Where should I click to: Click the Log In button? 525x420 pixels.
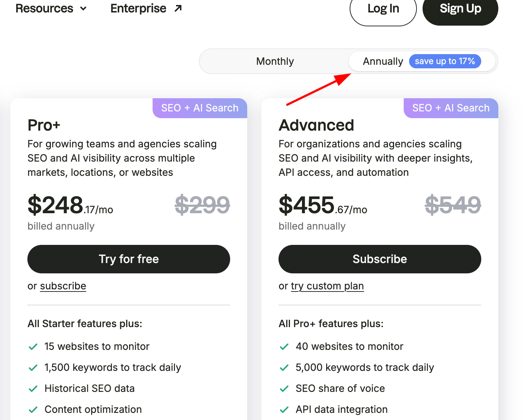point(383,9)
